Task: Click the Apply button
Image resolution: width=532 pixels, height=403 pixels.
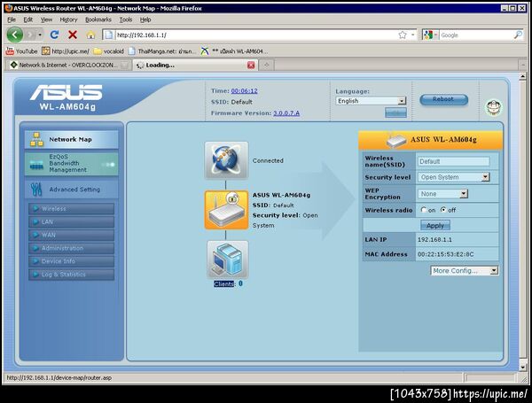Action: pyautogui.click(x=435, y=225)
